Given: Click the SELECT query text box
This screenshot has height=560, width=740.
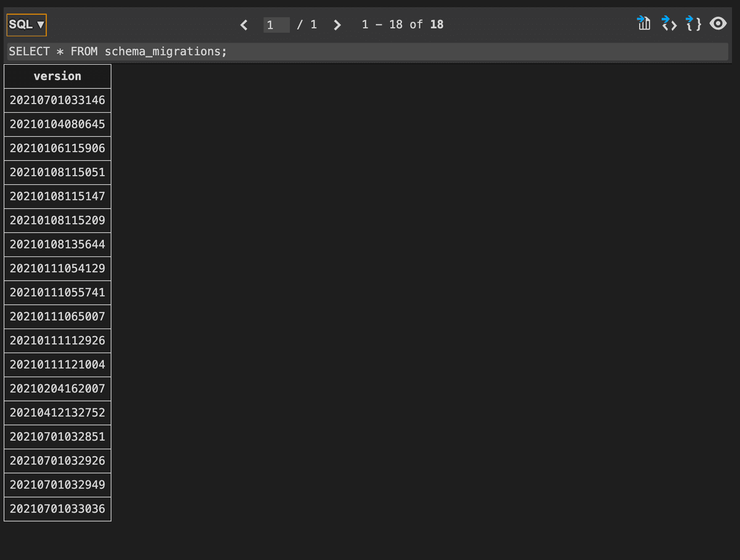Looking at the screenshot, I should [368, 51].
